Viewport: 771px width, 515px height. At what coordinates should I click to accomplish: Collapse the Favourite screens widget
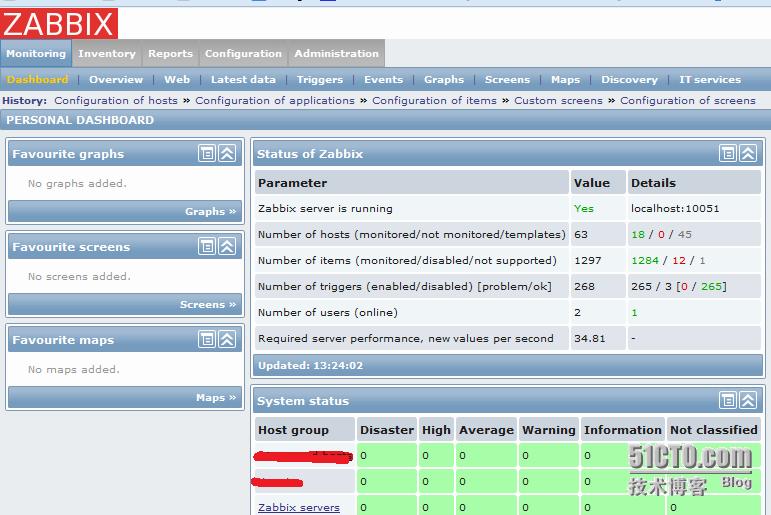click(x=227, y=246)
